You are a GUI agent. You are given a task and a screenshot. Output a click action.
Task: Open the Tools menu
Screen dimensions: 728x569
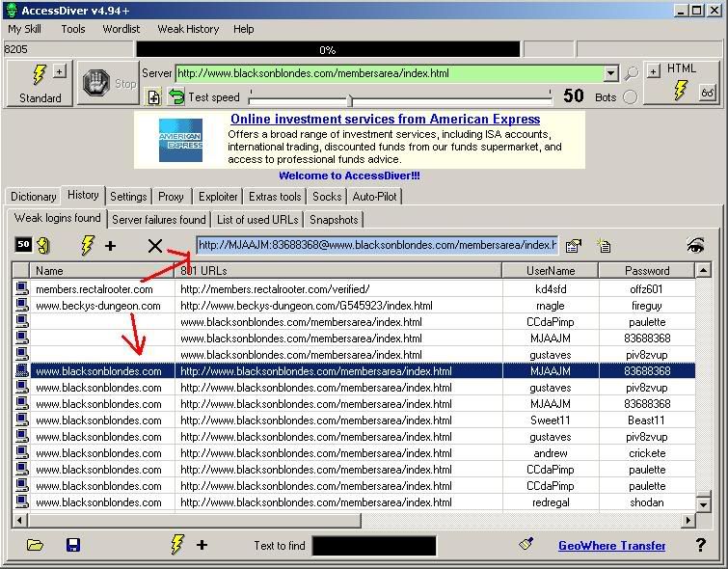click(x=73, y=29)
